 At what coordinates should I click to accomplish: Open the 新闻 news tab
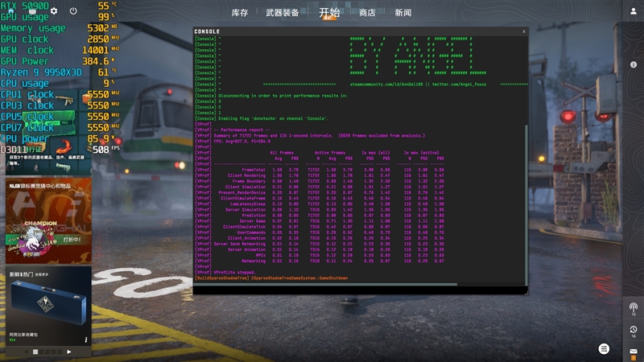click(x=403, y=13)
